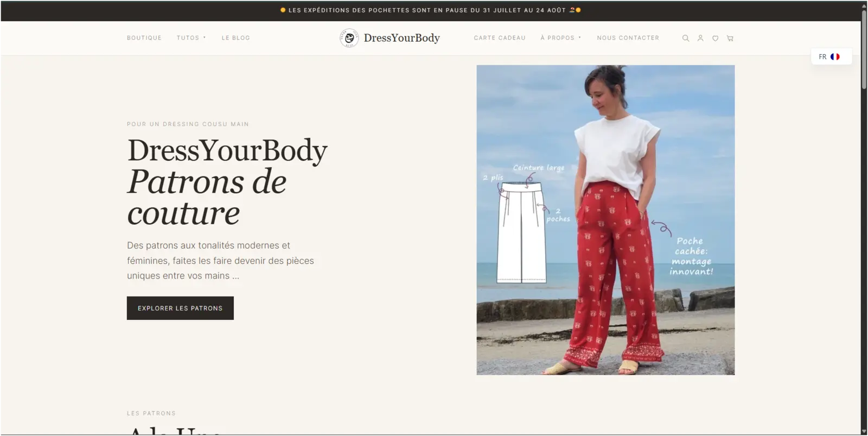Click the EXPLORER LES PATRONS button
This screenshot has width=868, height=436.
click(x=180, y=308)
